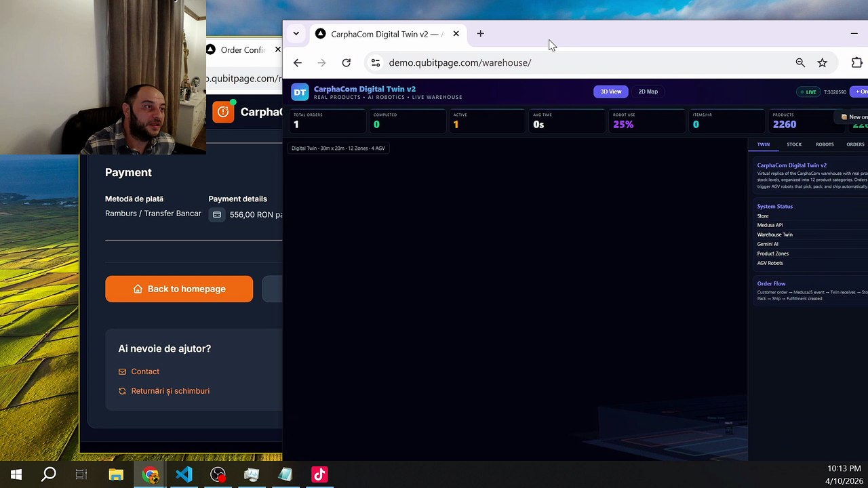Switch to Chrome on the taskbar
The width and height of the screenshot is (868, 488).
click(150, 474)
